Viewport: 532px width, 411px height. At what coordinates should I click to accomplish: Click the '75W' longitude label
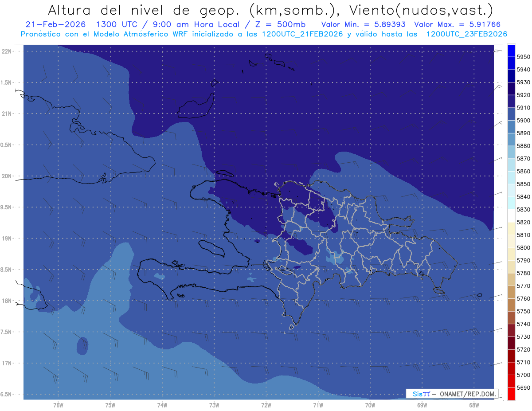[x=110, y=405]
